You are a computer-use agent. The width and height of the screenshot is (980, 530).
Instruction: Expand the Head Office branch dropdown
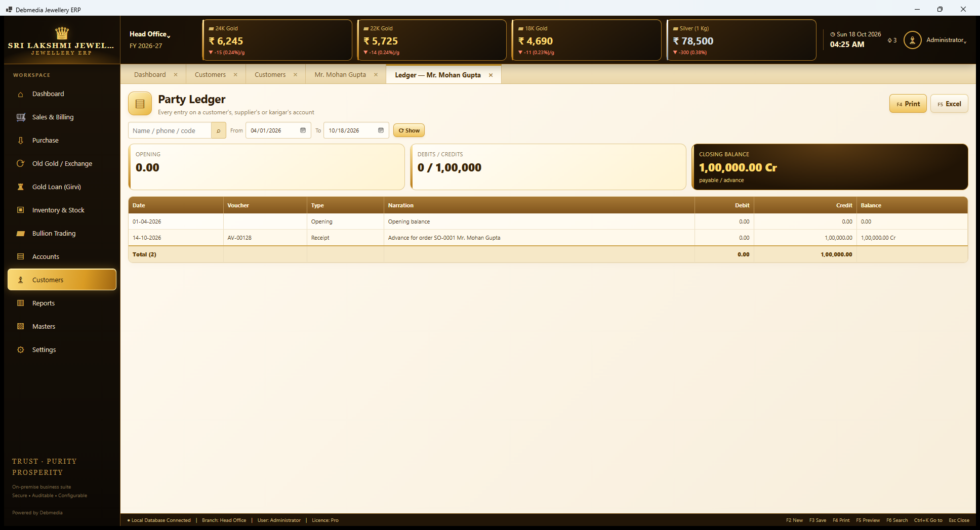point(150,34)
